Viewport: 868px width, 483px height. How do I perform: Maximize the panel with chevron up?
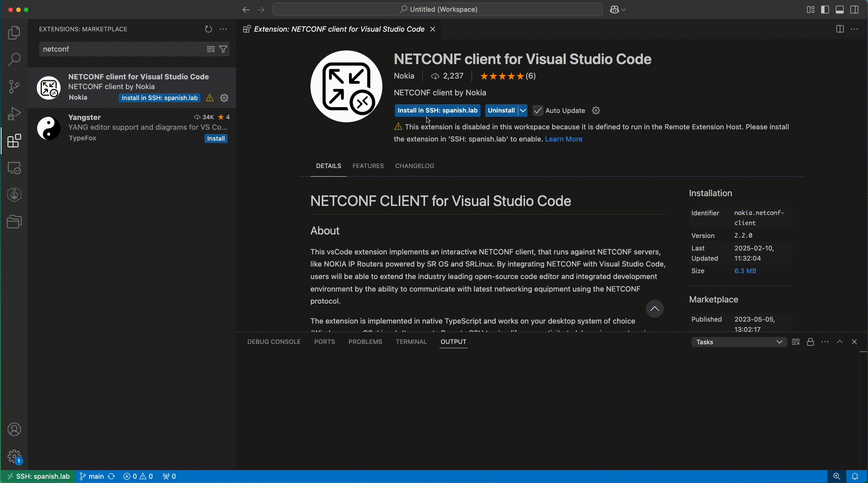[839, 342]
